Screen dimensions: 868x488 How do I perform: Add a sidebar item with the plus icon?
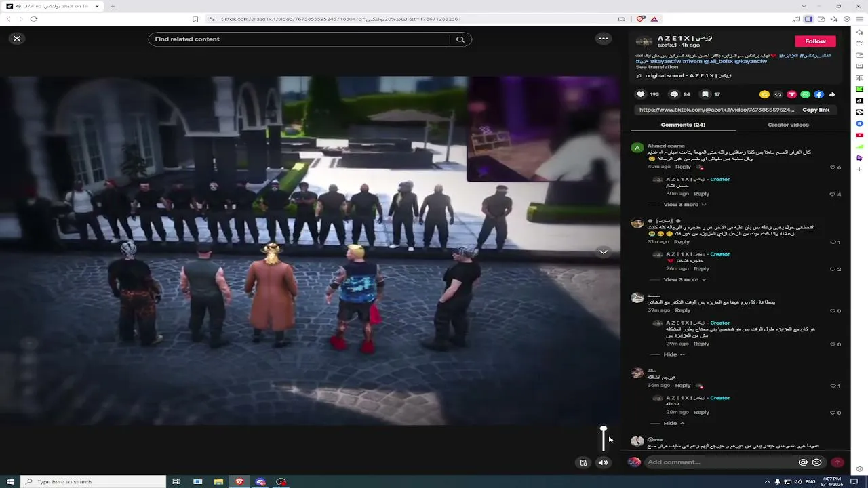point(860,169)
